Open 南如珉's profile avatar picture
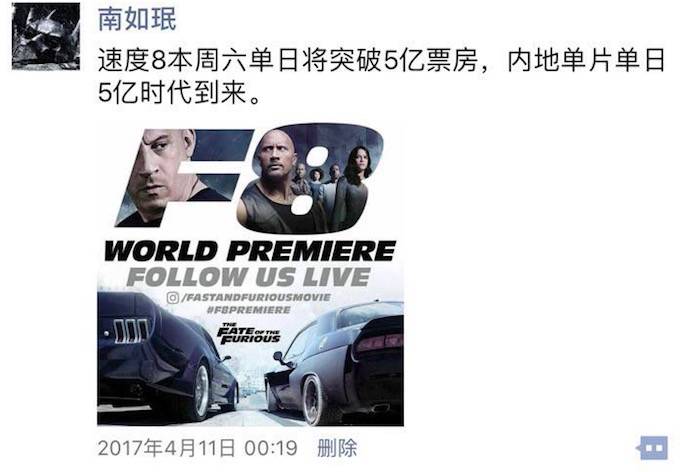This screenshot has width=680, height=472. coord(46,36)
